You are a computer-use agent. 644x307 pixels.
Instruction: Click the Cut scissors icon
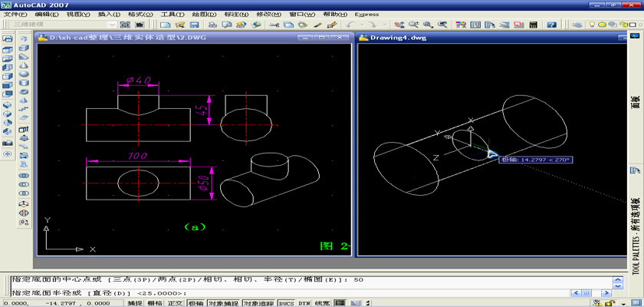pyautogui.click(x=274, y=25)
